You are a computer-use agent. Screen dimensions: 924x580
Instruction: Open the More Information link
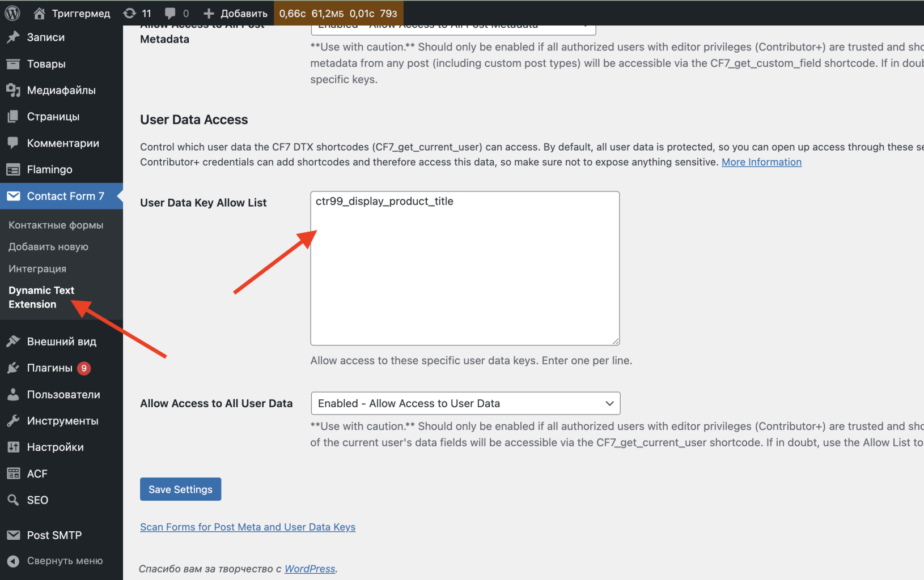[x=761, y=162]
